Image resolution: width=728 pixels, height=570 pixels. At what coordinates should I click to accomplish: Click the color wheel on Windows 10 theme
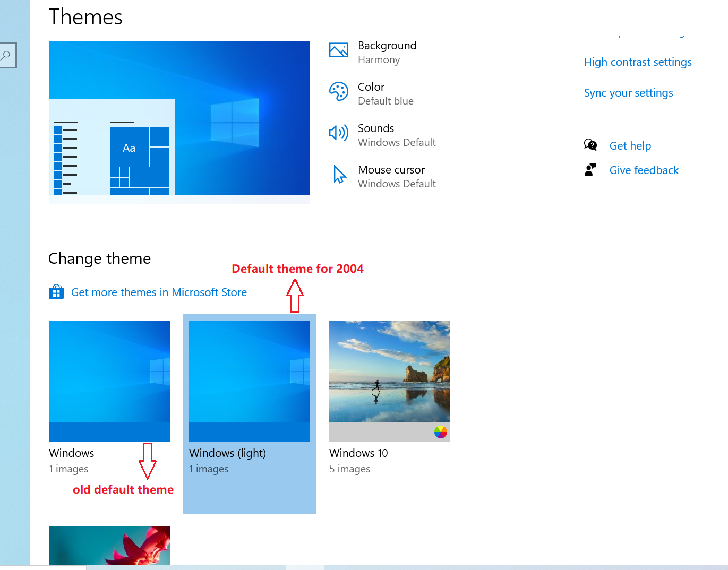[x=441, y=432]
